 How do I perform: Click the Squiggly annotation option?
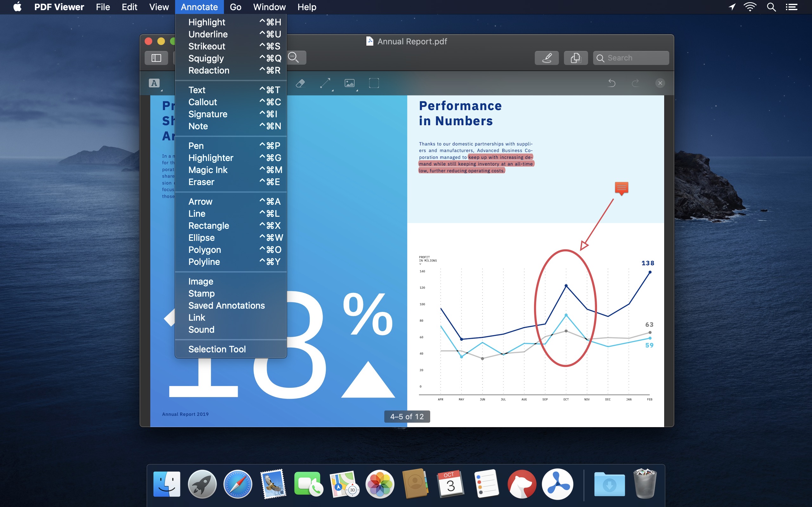[x=206, y=58]
